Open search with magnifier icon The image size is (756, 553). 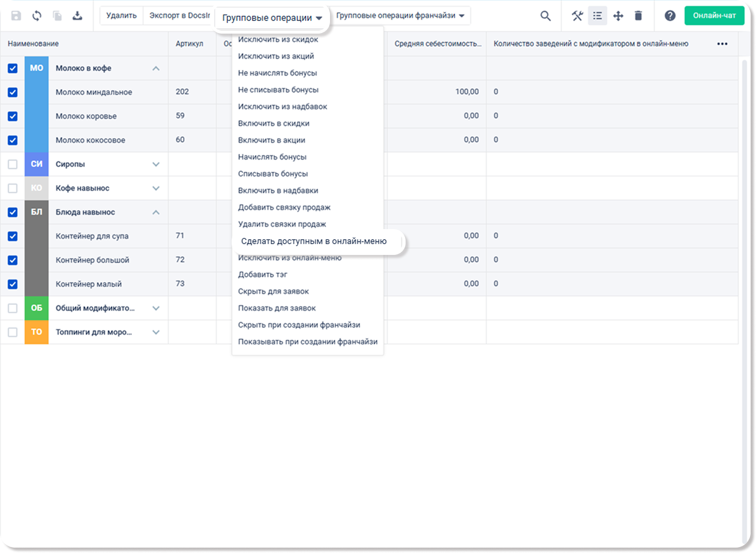click(545, 16)
